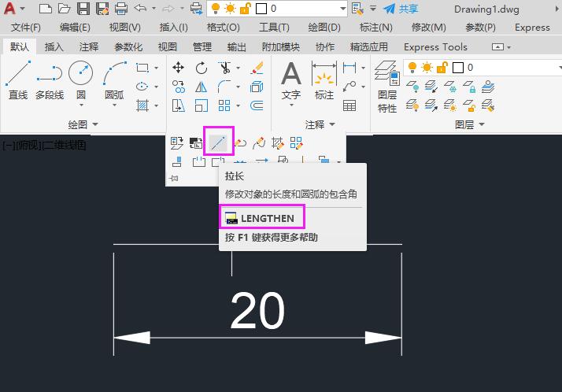Toggle the padlock in quick access layer box
The width and height of the screenshot is (562, 392).
coord(246,8)
